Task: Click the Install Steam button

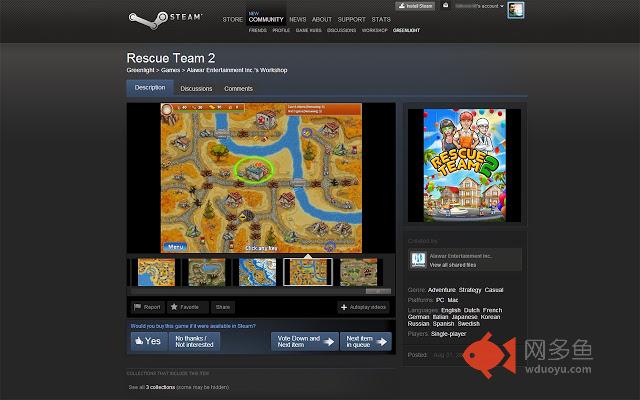Action: coord(414,6)
